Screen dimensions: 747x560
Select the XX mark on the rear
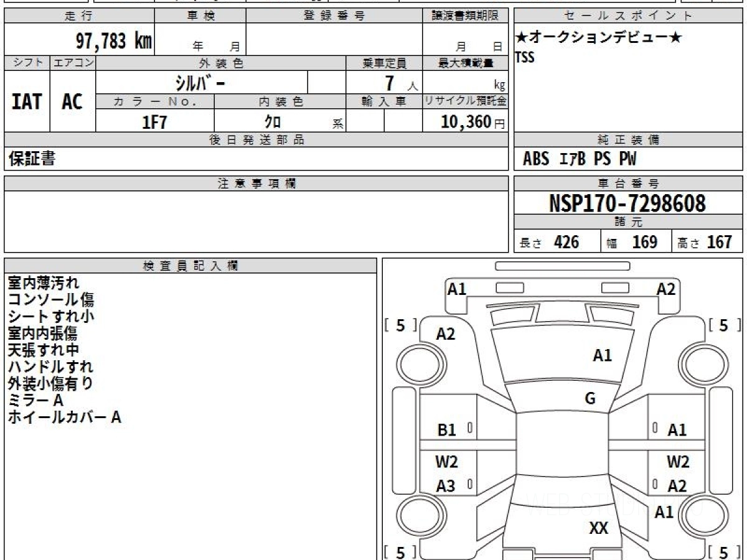point(599,528)
